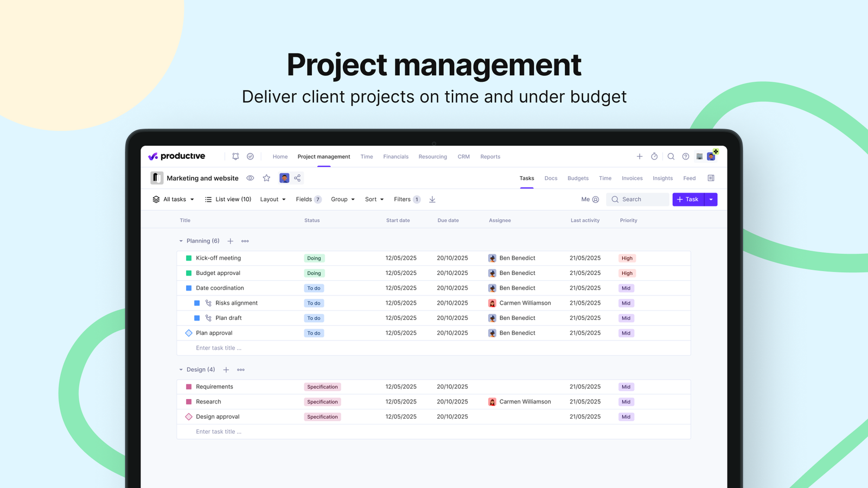Click plus icon next to Planning (6)
The image size is (868, 488).
230,241
